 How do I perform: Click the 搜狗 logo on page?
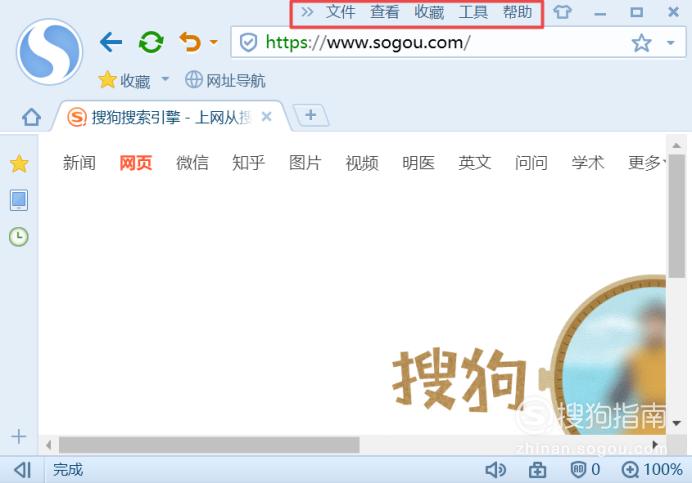pos(460,379)
